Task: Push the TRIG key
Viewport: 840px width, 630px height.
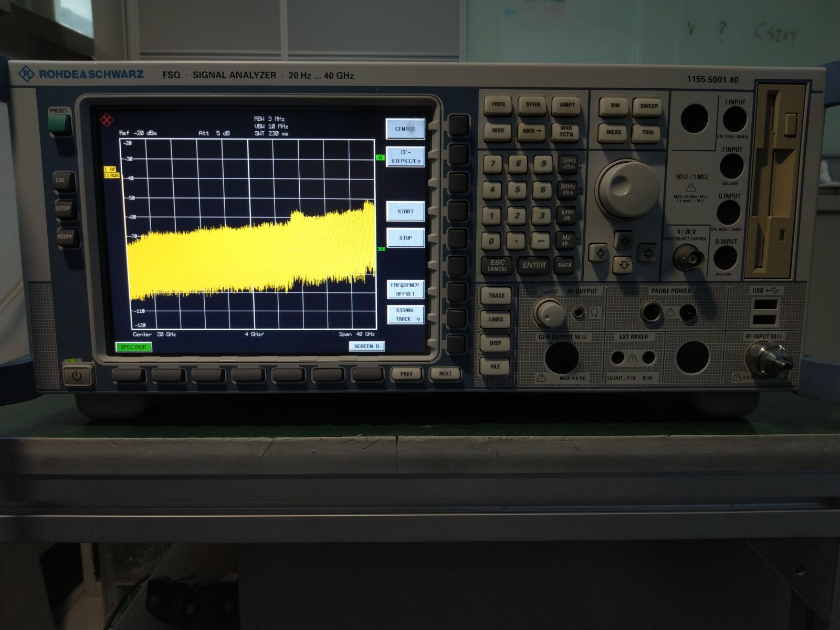Action: [x=647, y=132]
